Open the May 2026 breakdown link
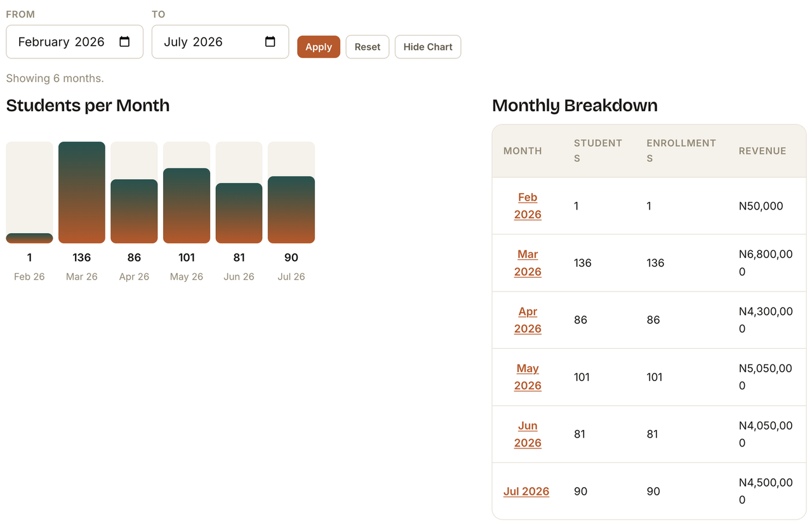 (528, 377)
